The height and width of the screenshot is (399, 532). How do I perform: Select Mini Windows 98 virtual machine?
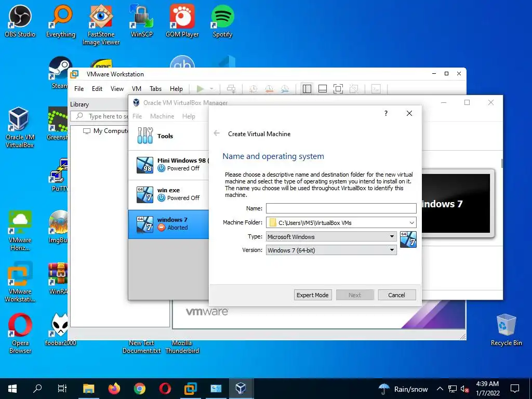coord(169,165)
